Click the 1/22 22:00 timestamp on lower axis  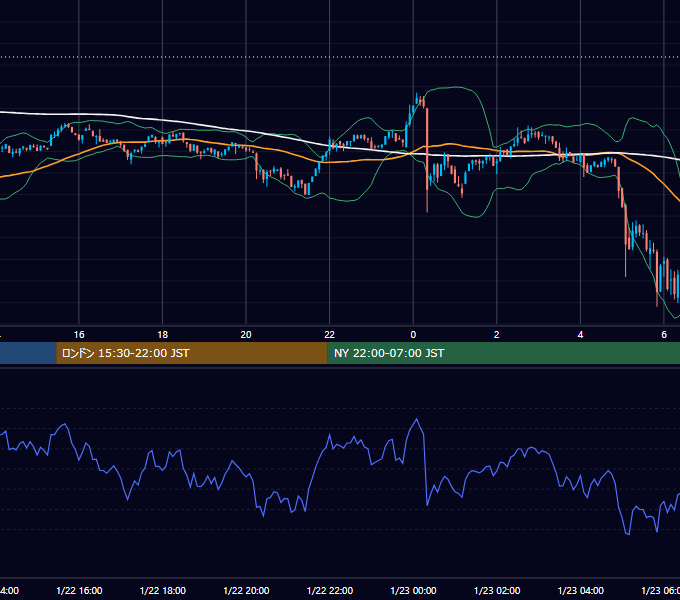click(330, 590)
